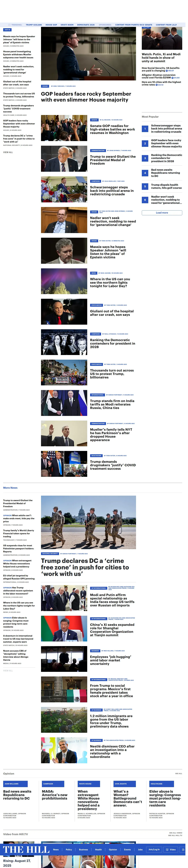Click the State Watch tag on Giuliani hospital story

[x=96, y=305]
